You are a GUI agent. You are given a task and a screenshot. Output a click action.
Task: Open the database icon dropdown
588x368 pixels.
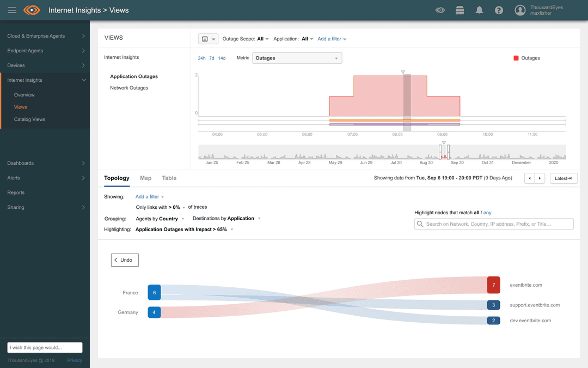coord(208,39)
